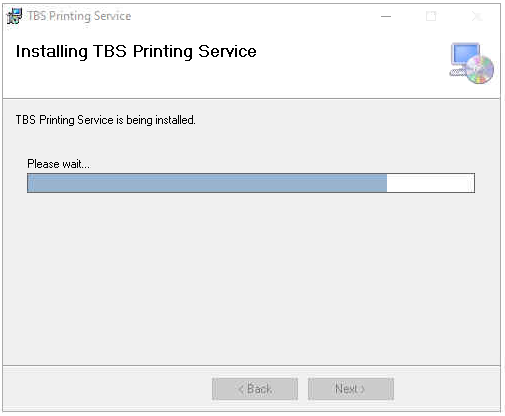This screenshot has width=505, height=416.
Task: Click the computer and disc setup icon
Action: point(471,63)
